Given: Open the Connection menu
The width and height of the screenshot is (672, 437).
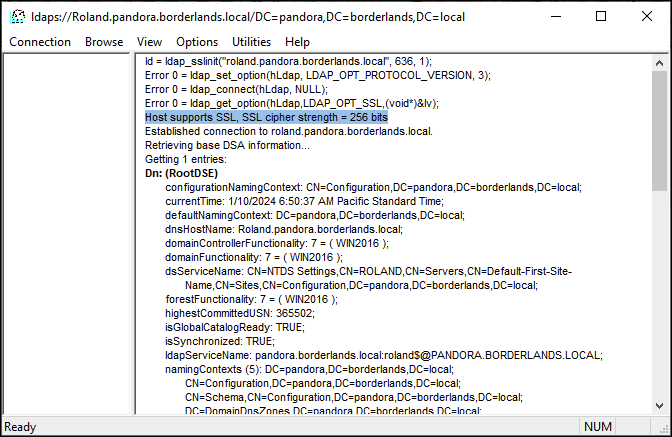Looking at the screenshot, I should (x=40, y=42).
